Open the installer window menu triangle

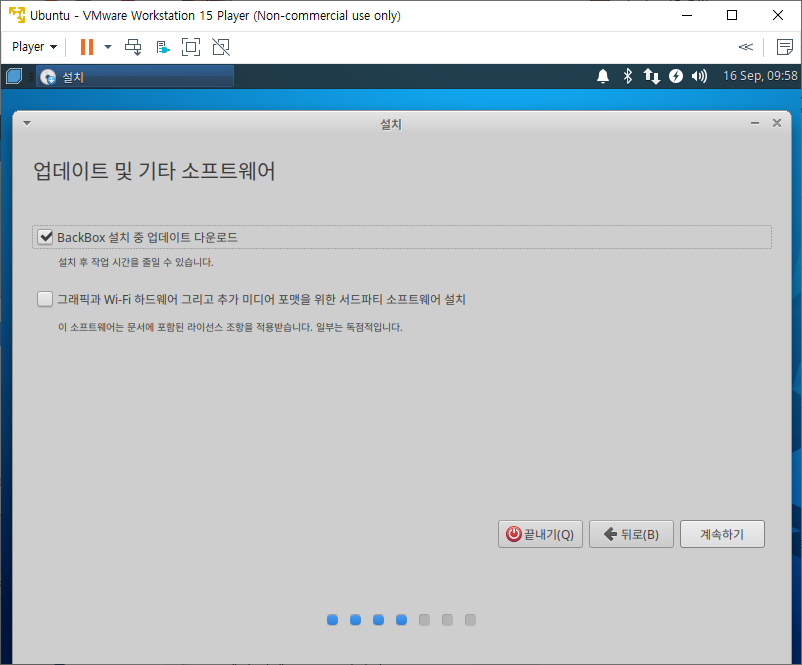point(27,123)
